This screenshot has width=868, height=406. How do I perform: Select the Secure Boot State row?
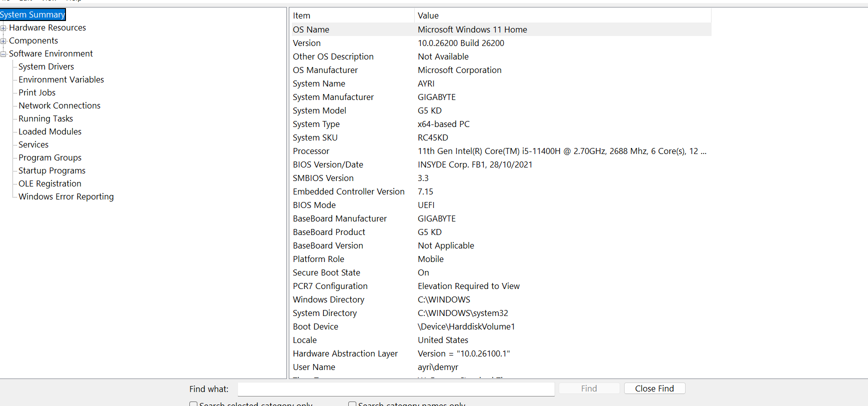(501, 272)
